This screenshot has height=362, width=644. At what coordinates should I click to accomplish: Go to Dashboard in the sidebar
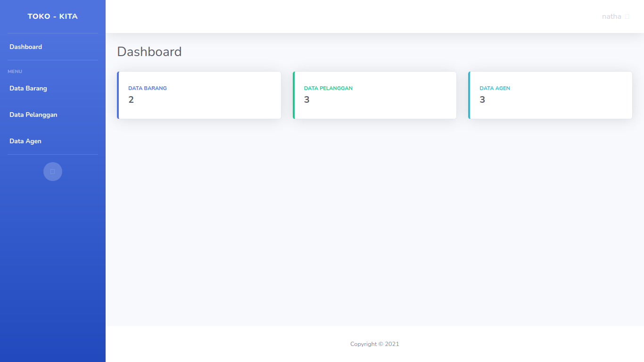coord(26,47)
